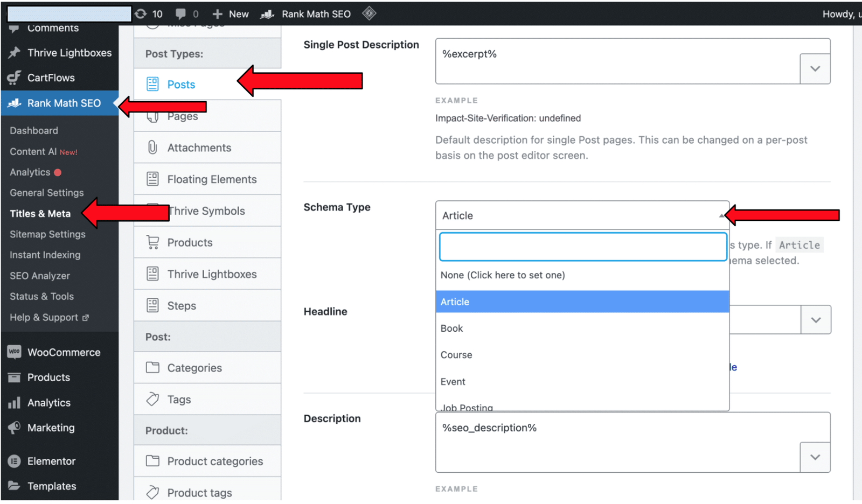Screen dimensions: 862x504
Task: Select the Pages post type tab
Action: click(207, 116)
